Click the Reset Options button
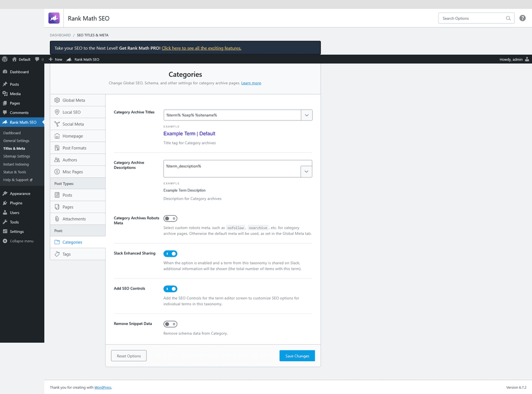 (x=129, y=356)
